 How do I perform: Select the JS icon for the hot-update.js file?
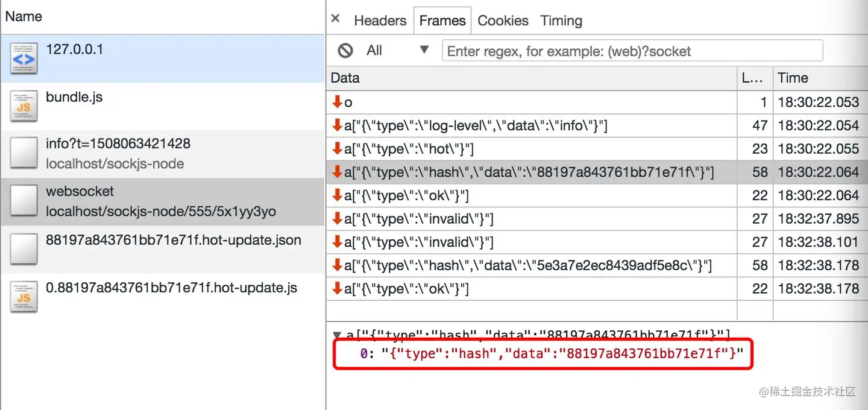(24, 295)
